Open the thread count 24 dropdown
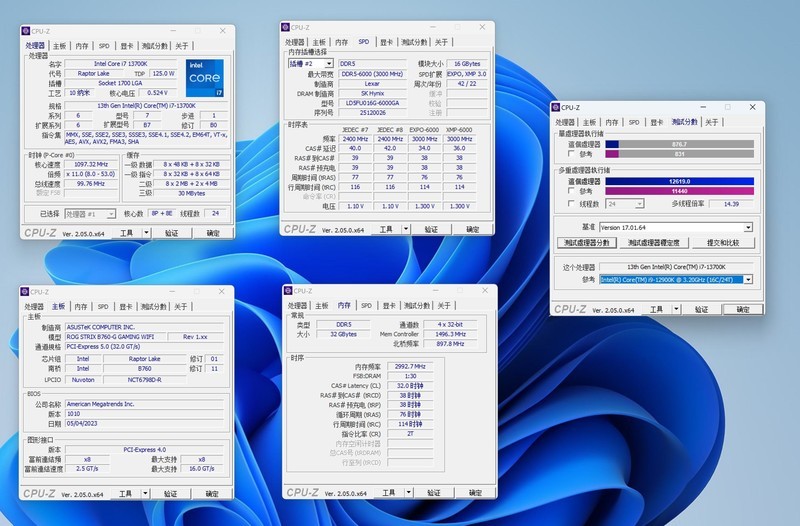 639,204
